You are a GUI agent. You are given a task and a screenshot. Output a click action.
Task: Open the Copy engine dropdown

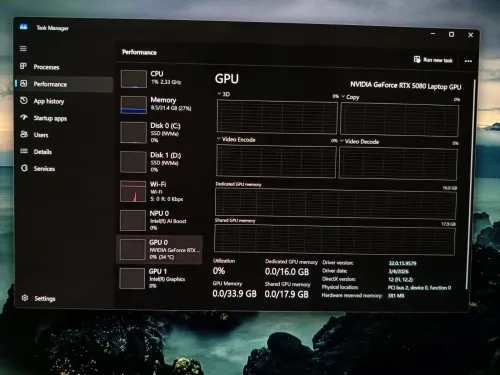(343, 96)
